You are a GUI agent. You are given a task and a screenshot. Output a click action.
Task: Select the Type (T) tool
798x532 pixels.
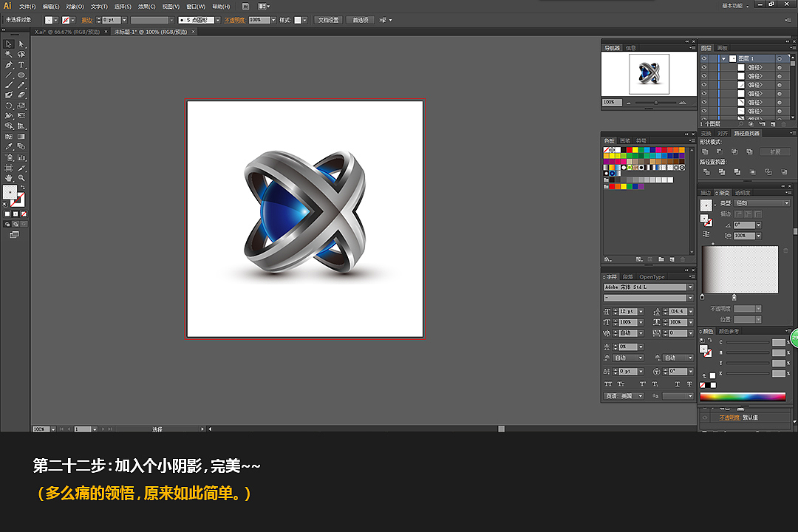pyautogui.click(x=21, y=65)
